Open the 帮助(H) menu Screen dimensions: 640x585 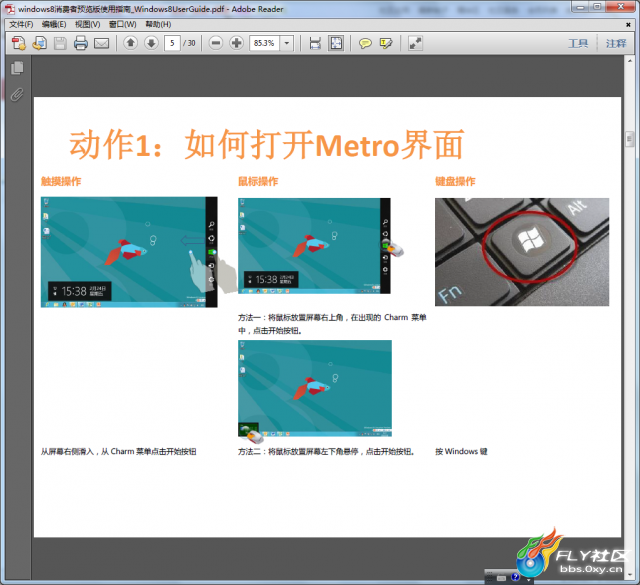[x=158, y=24]
